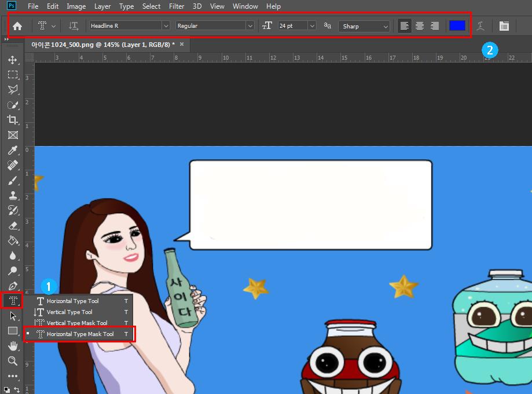Close the 아이콘1024_500.png document tab
This screenshot has height=394, width=532.
[x=182, y=44]
